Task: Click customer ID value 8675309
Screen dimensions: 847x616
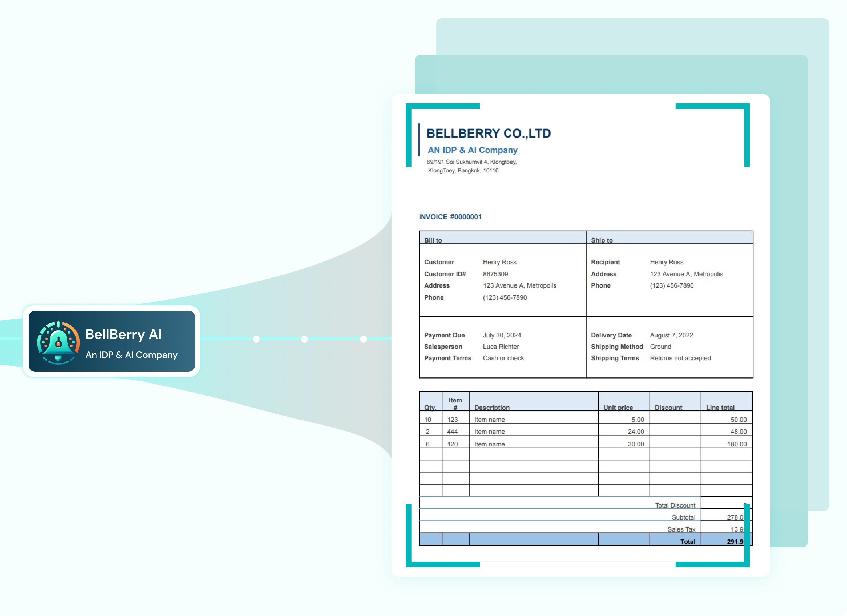Action: [x=495, y=274]
